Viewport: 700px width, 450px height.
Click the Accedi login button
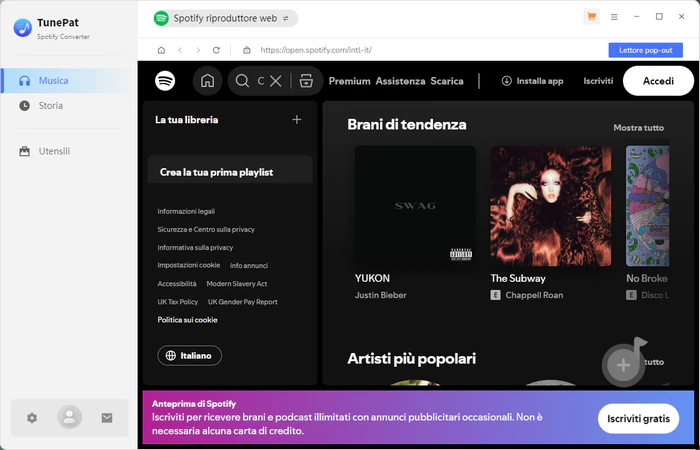click(658, 81)
